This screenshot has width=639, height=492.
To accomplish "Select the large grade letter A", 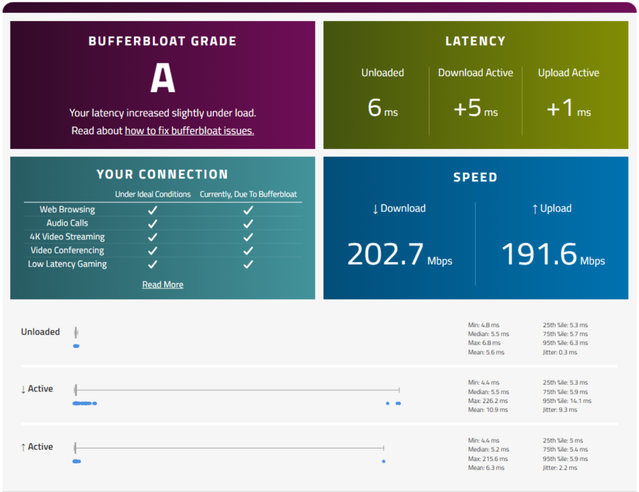I will pos(162,79).
